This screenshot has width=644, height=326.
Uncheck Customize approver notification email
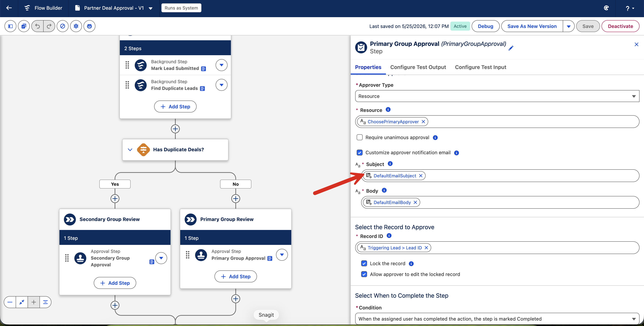tap(359, 153)
